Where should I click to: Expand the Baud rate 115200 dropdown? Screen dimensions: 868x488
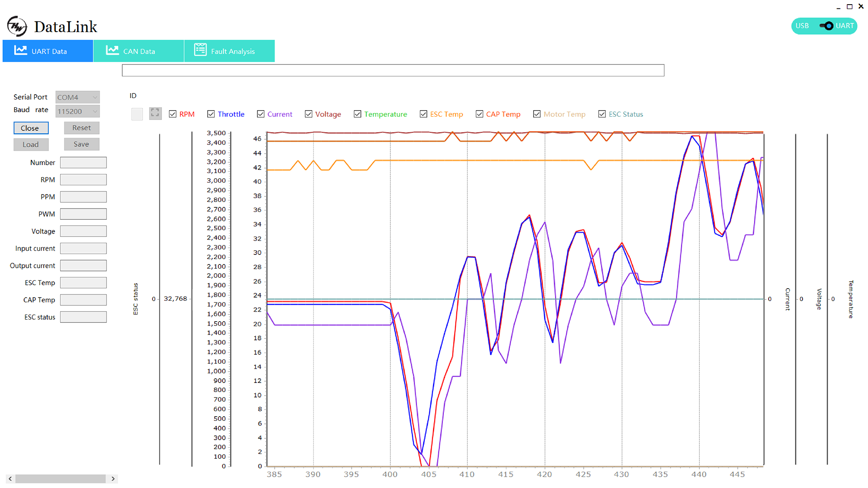[x=78, y=111]
